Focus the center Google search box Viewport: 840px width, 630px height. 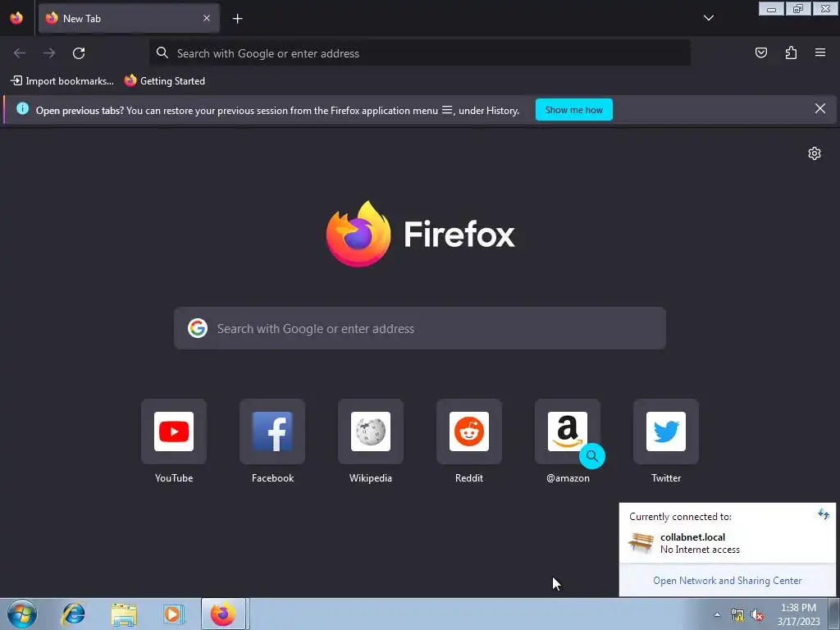point(419,328)
